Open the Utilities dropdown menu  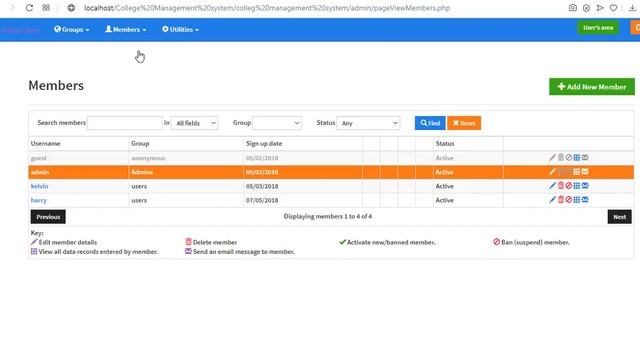[x=180, y=29]
